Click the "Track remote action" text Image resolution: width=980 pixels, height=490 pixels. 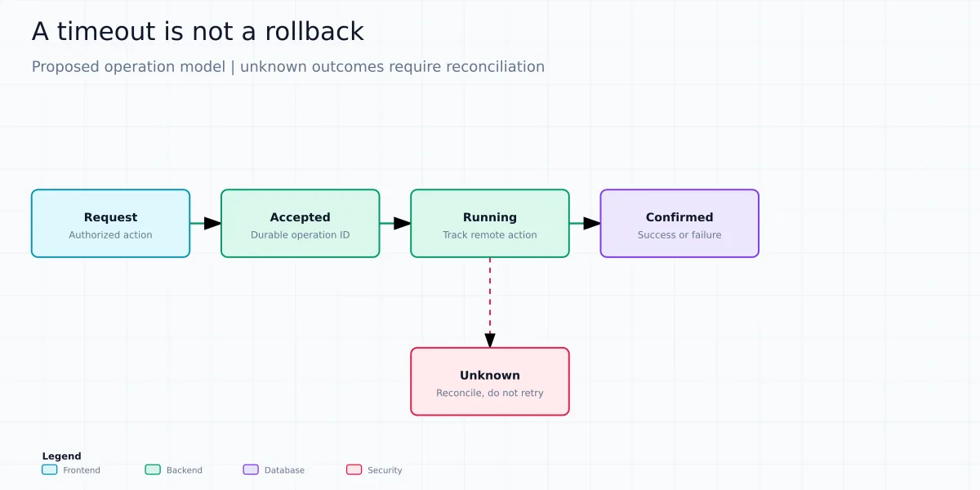tap(490, 235)
